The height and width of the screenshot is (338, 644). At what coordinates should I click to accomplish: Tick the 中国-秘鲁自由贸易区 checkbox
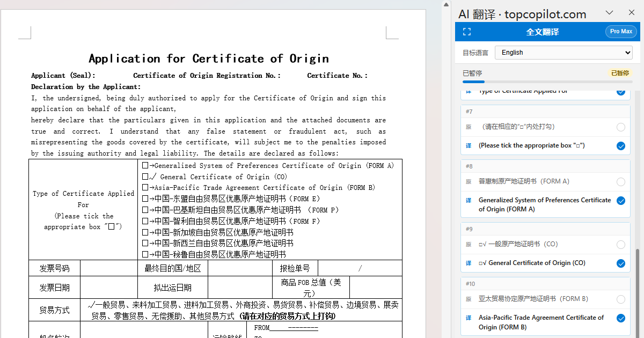point(145,254)
